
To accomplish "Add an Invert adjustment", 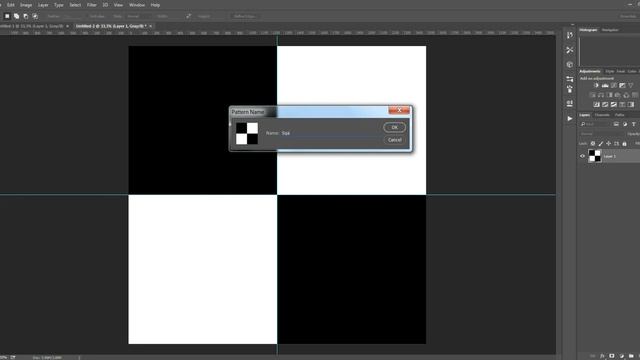I will pyautogui.click(x=597, y=104).
